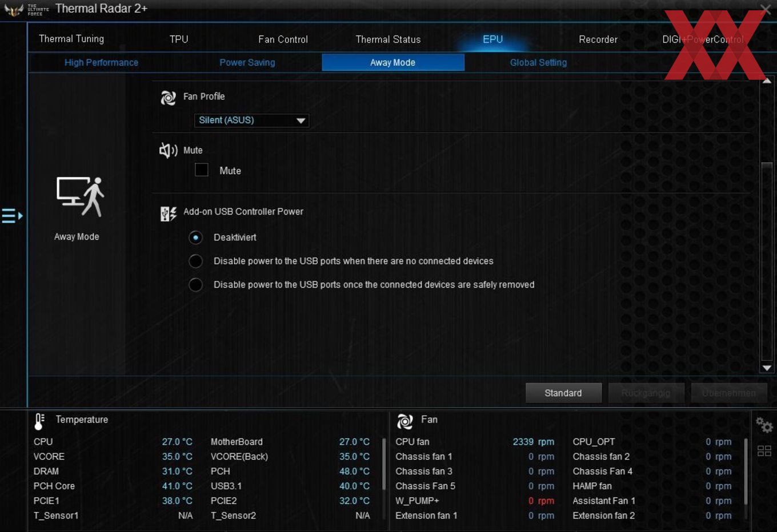777x532 pixels.
Task: Click the grid layout icon below the gear
Action: [764, 451]
